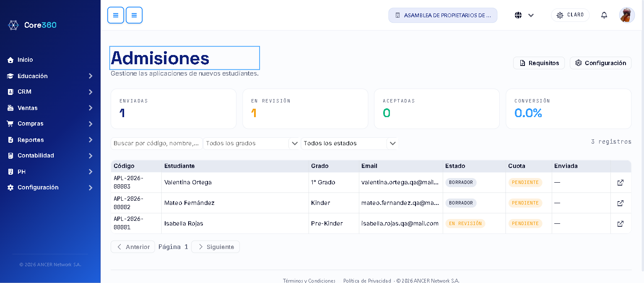Click the student name Isabella Rojas
The image size is (644, 283).
[184, 223]
